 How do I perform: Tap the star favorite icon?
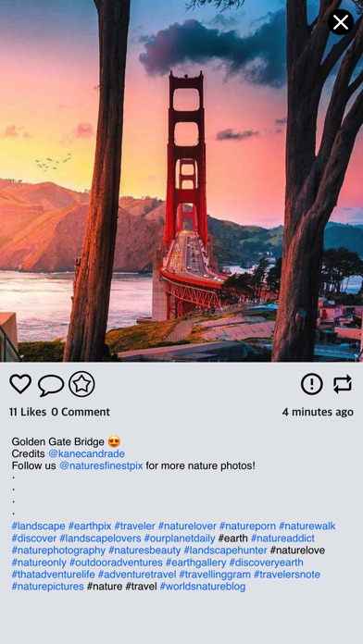[x=81, y=384]
